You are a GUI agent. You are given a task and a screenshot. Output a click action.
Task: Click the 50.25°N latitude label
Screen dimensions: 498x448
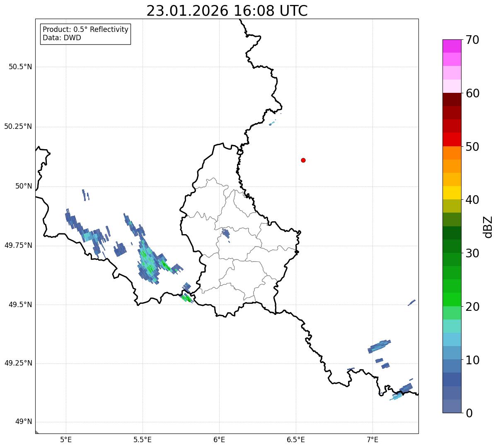pos(18,126)
